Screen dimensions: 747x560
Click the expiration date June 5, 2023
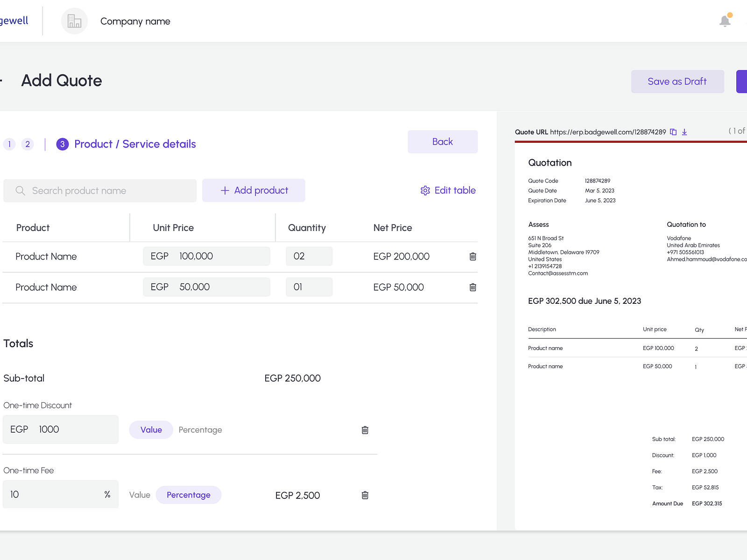point(600,201)
